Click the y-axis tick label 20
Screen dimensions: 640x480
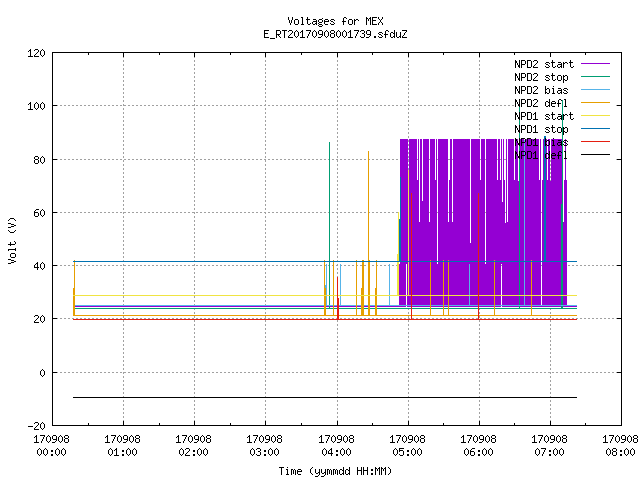coord(39,319)
